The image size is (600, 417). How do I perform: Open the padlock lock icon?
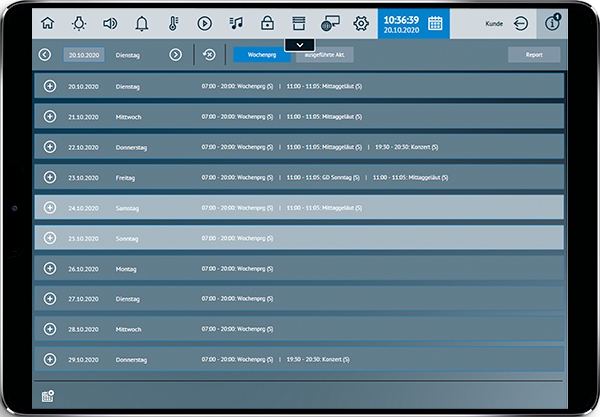tap(267, 23)
